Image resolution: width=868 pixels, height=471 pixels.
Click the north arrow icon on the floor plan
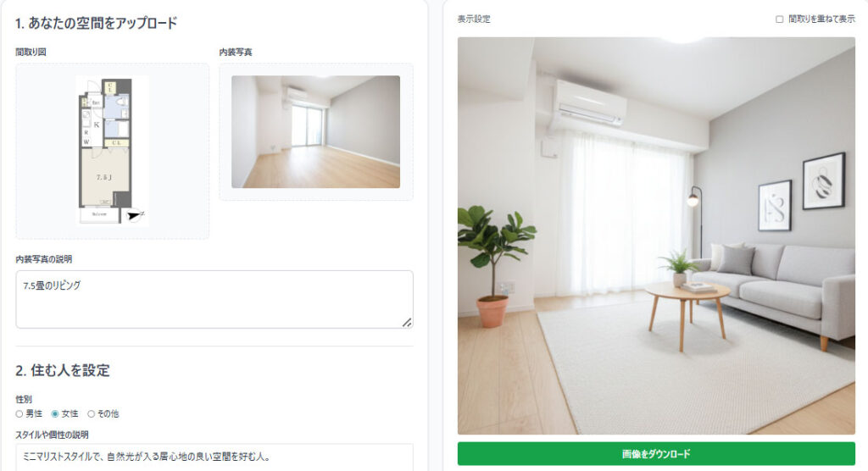click(x=134, y=215)
